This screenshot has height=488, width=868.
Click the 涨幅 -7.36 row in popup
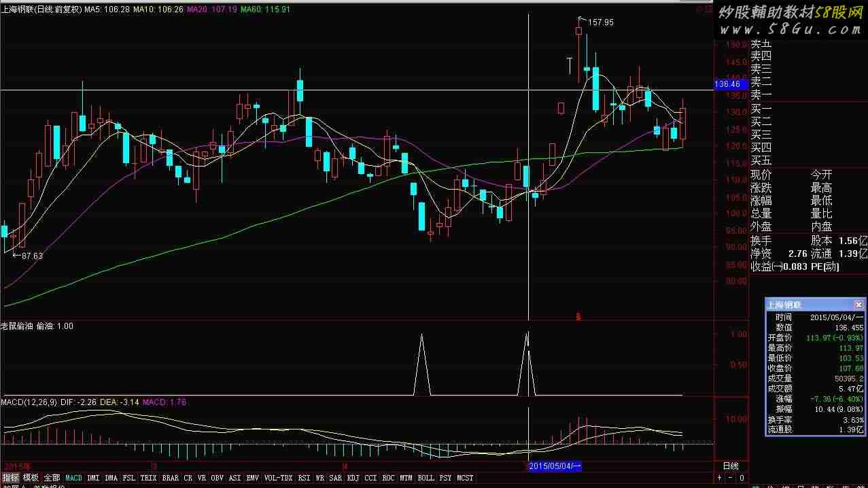pyautogui.click(x=816, y=399)
